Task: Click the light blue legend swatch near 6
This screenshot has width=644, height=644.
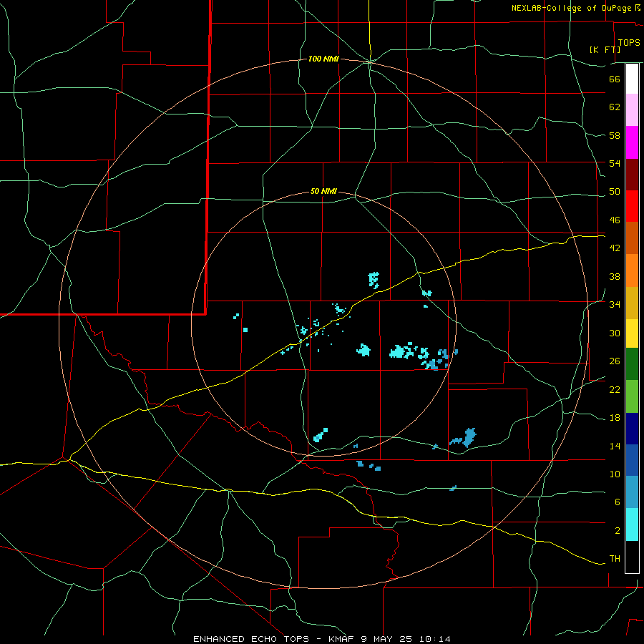Action: click(x=632, y=492)
